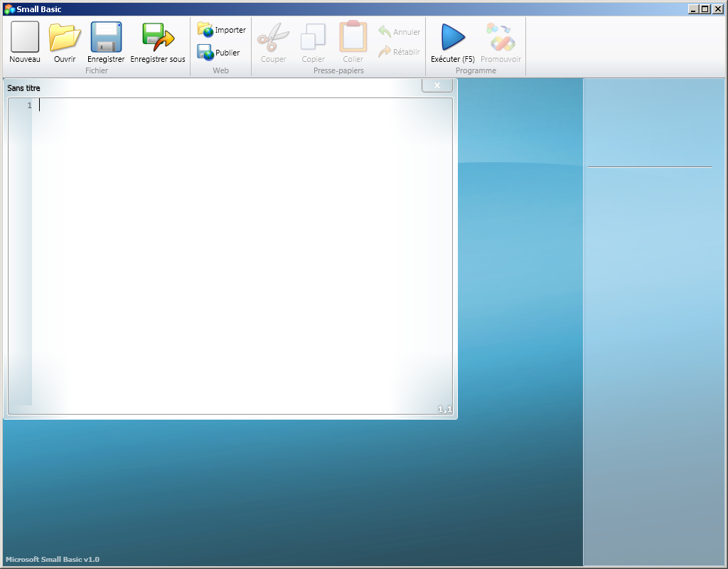Undo last action with Annuler
This screenshot has width=728, height=569.
(400, 31)
